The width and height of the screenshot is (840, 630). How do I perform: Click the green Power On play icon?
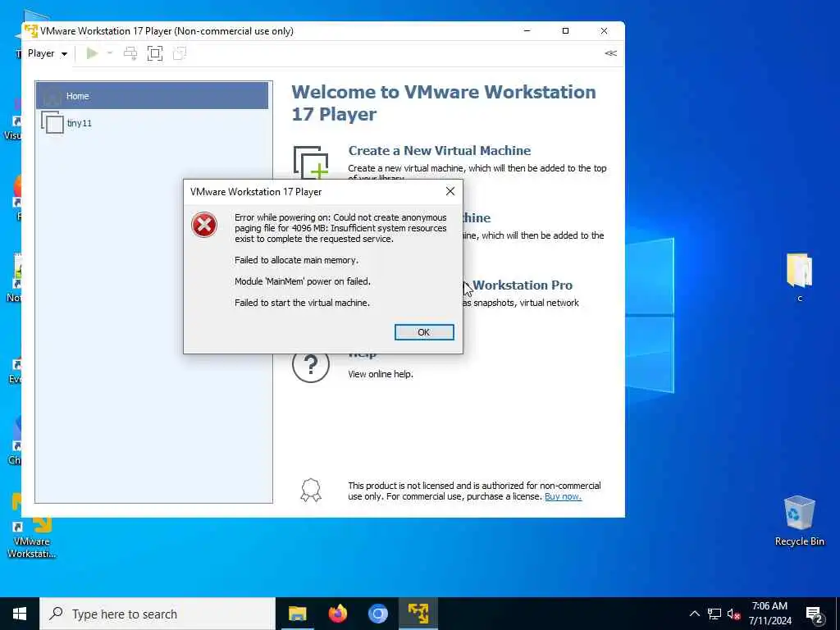click(x=92, y=53)
